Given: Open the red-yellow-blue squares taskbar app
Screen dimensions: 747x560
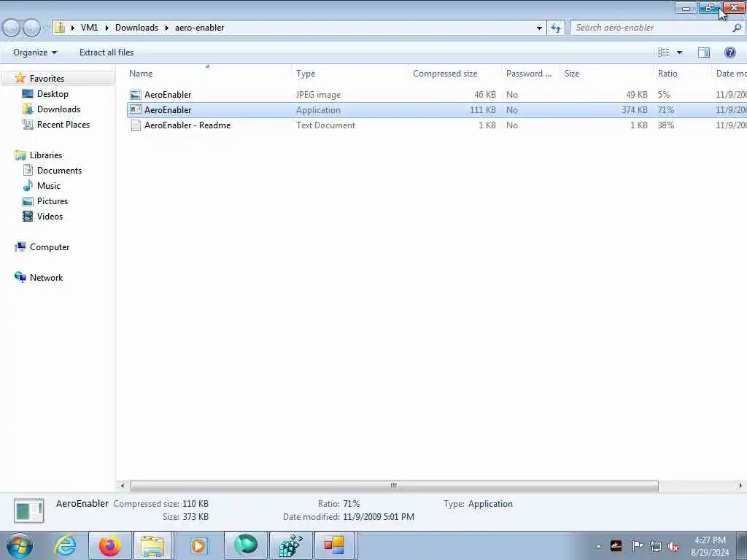Looking at the screenshot, I should 334,545.
